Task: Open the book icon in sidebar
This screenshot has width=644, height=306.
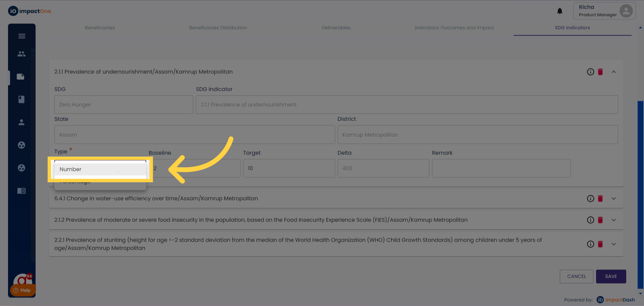Action: 21,99
